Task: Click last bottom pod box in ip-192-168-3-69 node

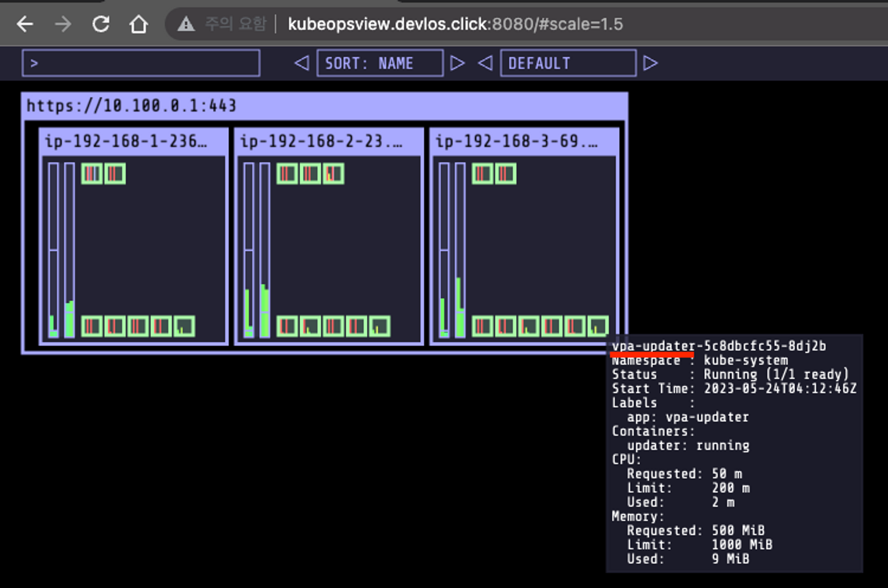Action: click(x=598, y=327)
